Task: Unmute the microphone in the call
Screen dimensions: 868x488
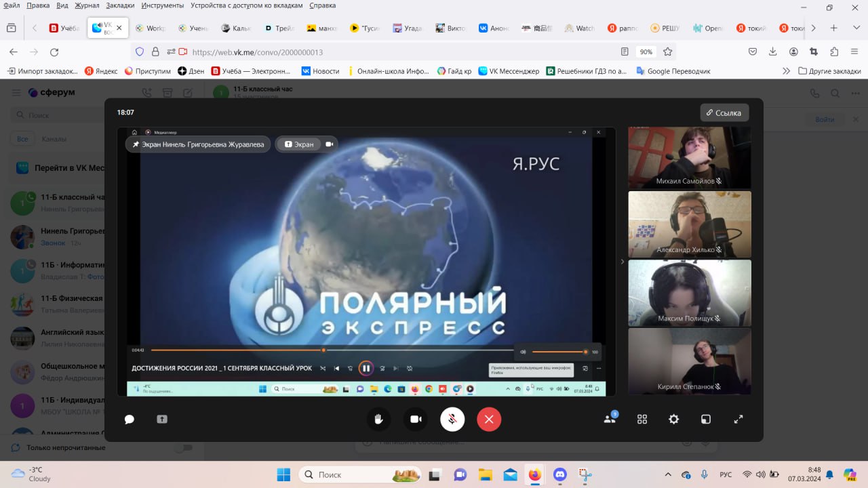Action: (452, 420)
